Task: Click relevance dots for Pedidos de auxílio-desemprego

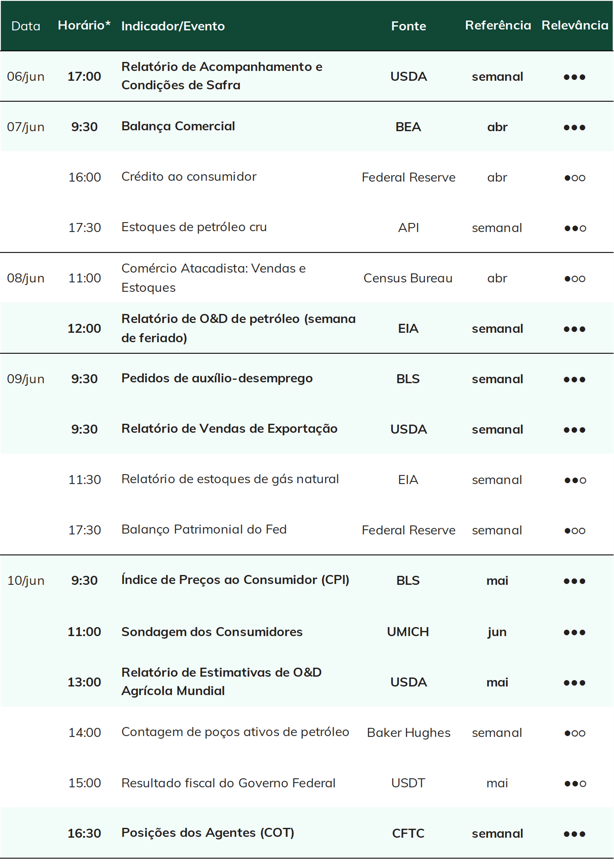Action: (574, 379)
